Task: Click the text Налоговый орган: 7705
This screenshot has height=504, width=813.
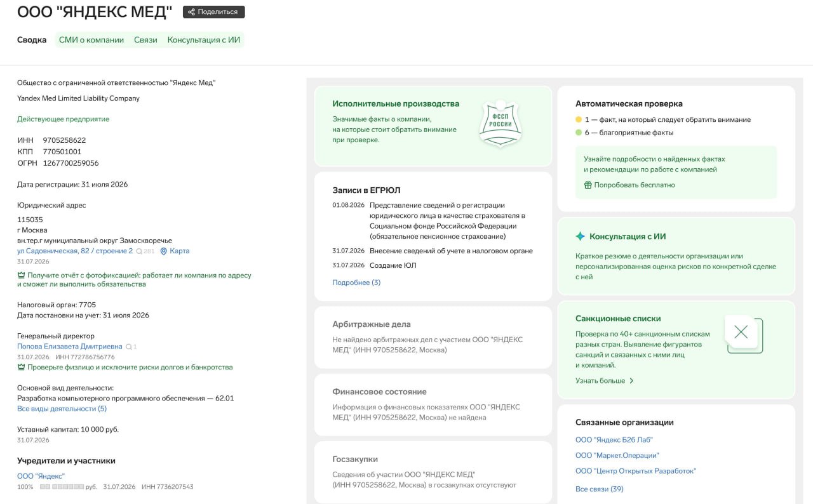Action: [x=57, y=305]
